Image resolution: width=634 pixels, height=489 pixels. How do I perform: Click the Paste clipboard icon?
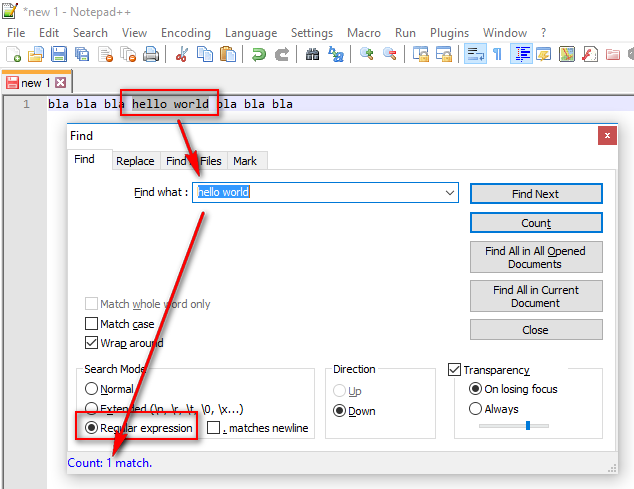pos(228,54)
